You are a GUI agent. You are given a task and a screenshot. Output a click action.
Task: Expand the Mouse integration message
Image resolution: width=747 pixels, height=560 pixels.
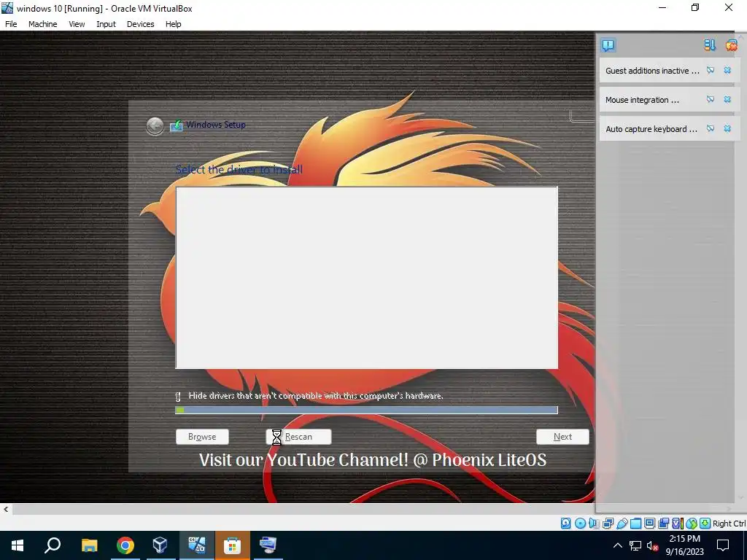(x=642, y=100)
